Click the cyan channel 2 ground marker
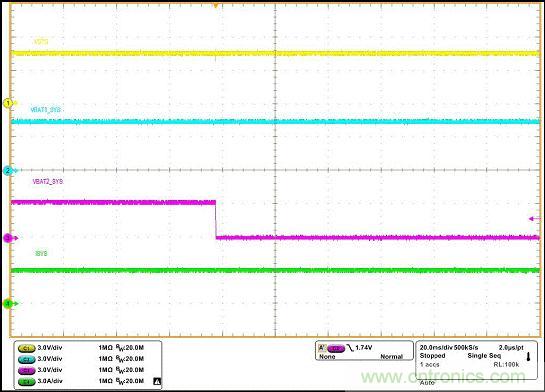The height and width of the screenshot is (392, 545). pyautogui.click(x=8, y=171)
